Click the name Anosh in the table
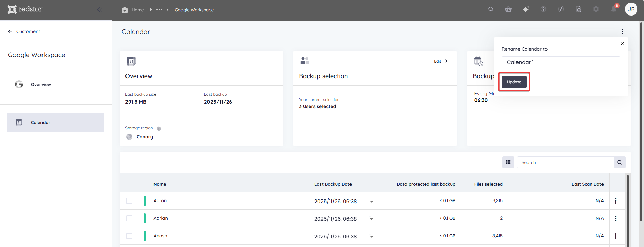The height and width of the screenshot is (247, 644). [x=160, y=236]
